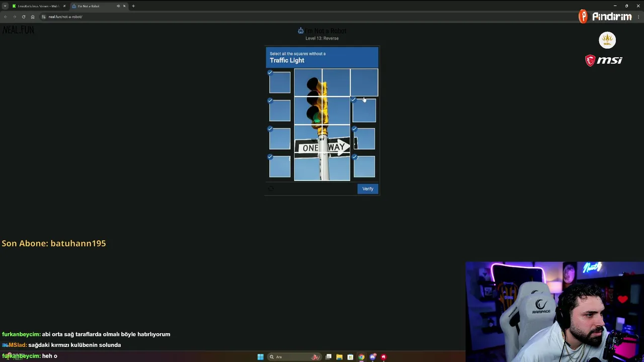Open the tab search dropdown
The width and height of the screenshot is (644, 362).
(x=5, y=6)
